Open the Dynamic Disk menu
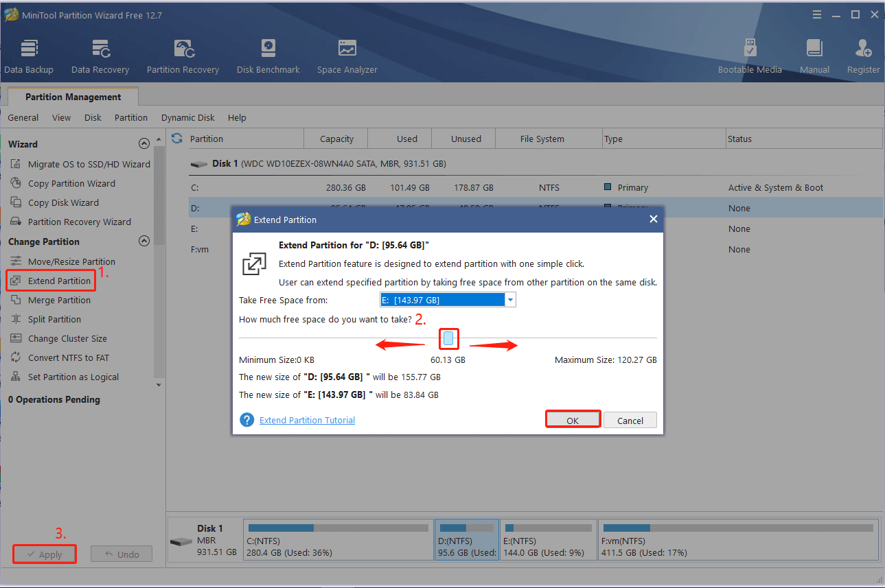 [x=188, y=117]
